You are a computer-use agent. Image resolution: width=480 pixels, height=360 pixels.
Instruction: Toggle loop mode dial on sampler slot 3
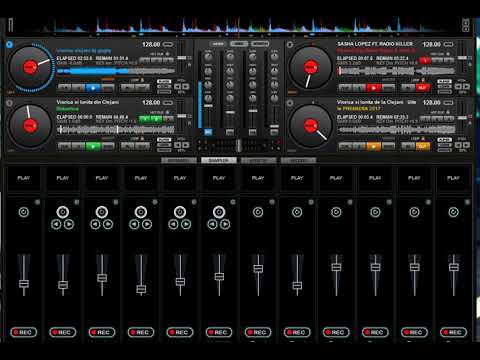(x=102, y=212)
